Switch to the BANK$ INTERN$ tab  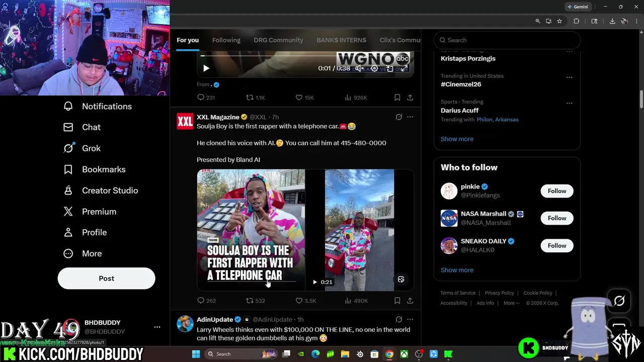[341, 40]
